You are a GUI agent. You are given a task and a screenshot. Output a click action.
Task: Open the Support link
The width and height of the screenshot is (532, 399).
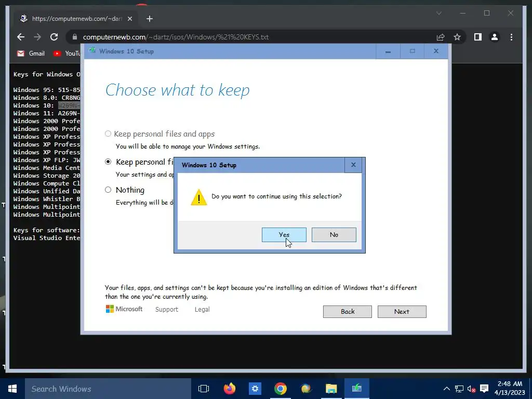167,310
